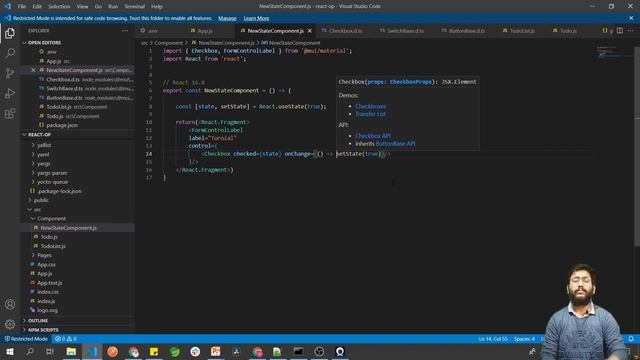Open the terminal window taskbar icon
This screenshot has width=640, height=360.
click(298, 351)
